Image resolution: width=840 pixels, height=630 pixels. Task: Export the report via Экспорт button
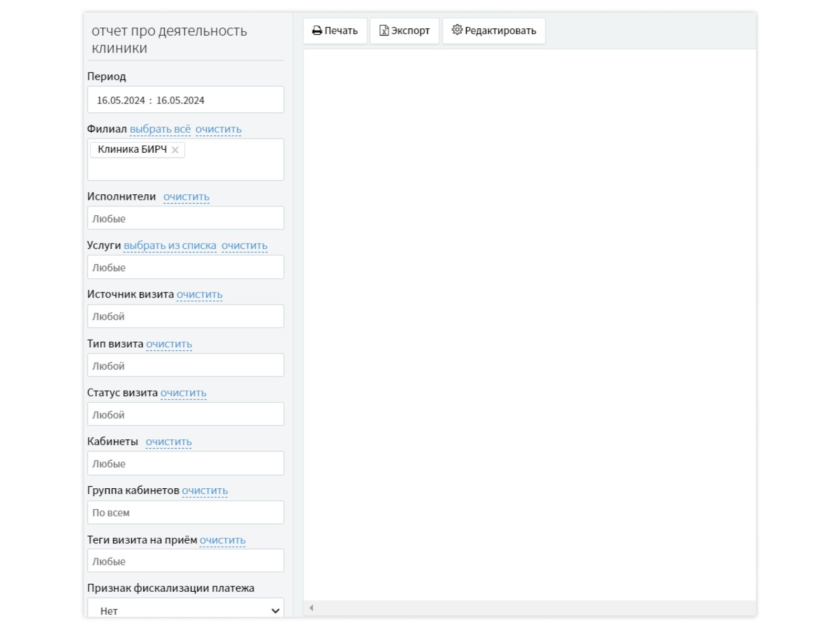[x=404, y=31]
